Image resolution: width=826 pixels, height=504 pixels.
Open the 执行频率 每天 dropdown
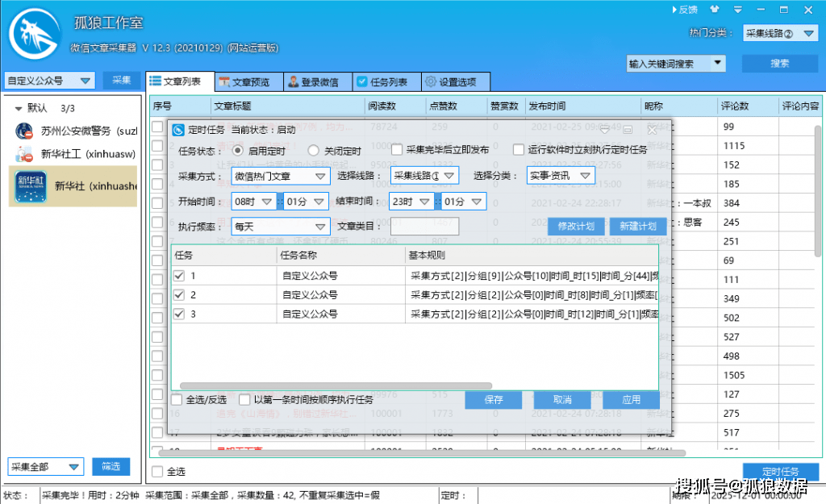tap(281, 227)
